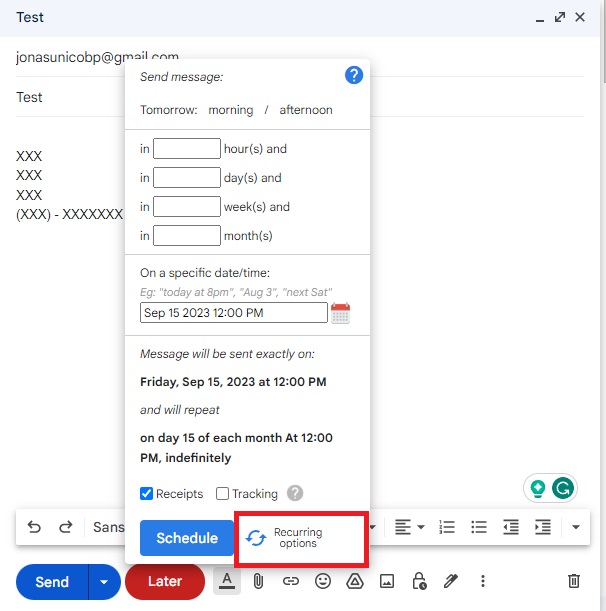Viewport: 606px width, 611px height.
Task: Insert a photo with the image icon
Action: 387,581
